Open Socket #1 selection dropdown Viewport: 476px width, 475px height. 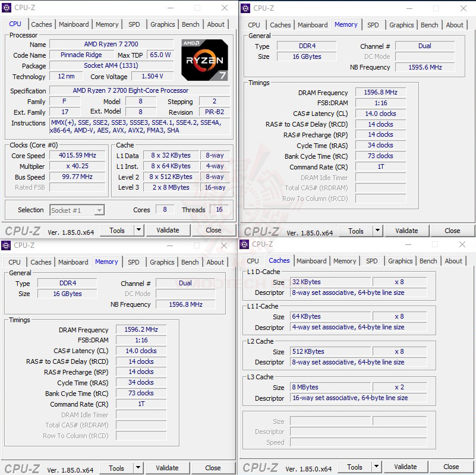coord(77,210)
